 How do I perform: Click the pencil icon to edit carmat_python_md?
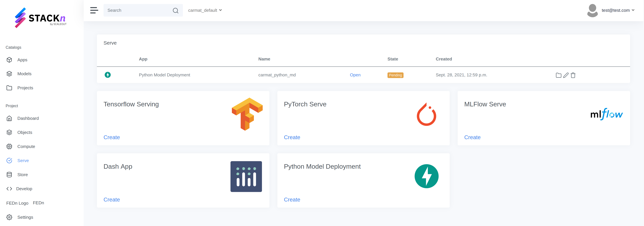click(566, 75)
